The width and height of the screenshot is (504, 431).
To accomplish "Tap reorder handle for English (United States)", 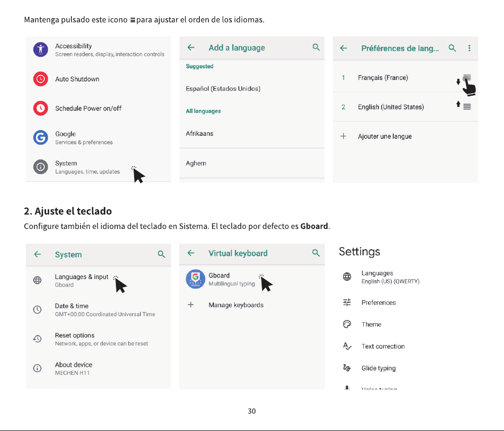I will (467, 107).
